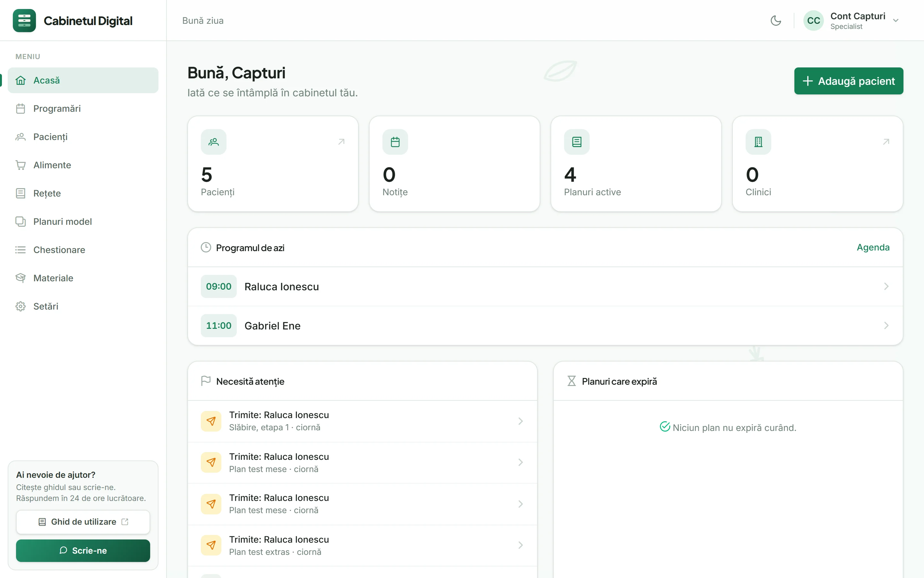Screen dimensions: 924x578
Task: Click the document icon on Planuri active card
Action: tap(577, 142)
